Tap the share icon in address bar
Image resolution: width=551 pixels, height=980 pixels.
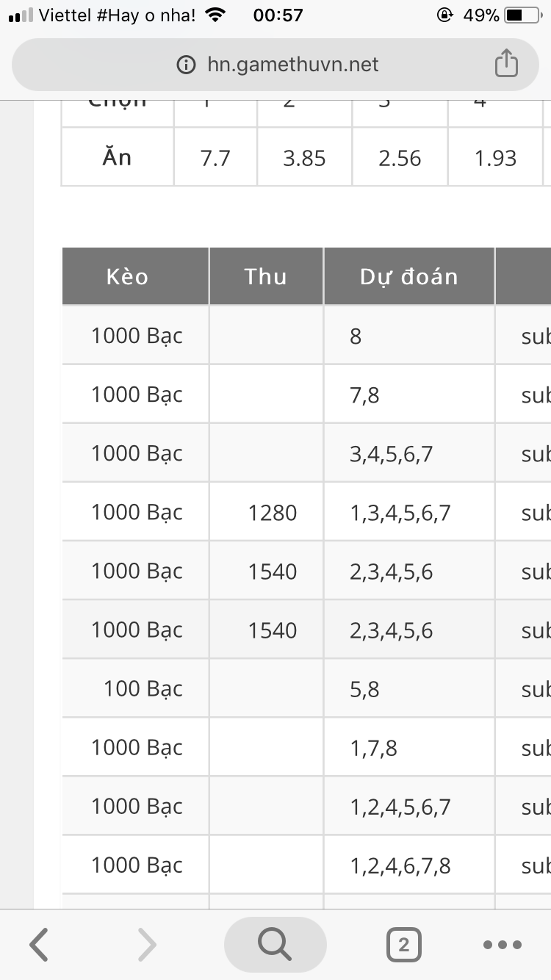pos(506,63)
